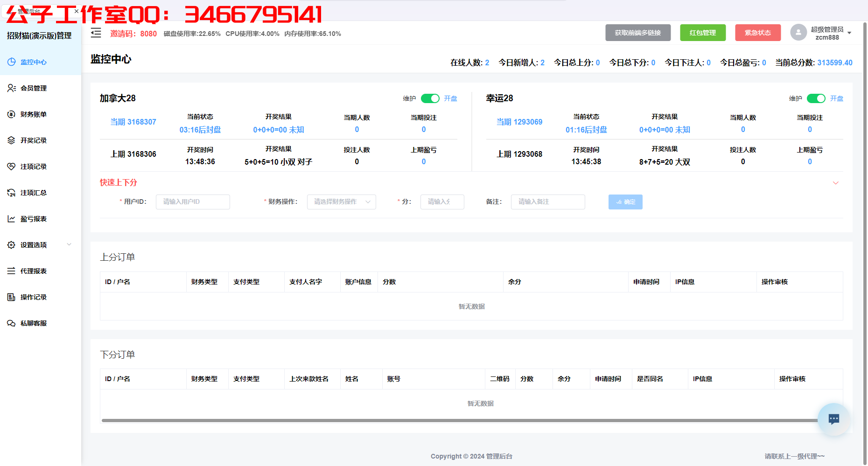Click 邀请码 8080 text
The height and width of the screenshot is (466, 868).
133,34
